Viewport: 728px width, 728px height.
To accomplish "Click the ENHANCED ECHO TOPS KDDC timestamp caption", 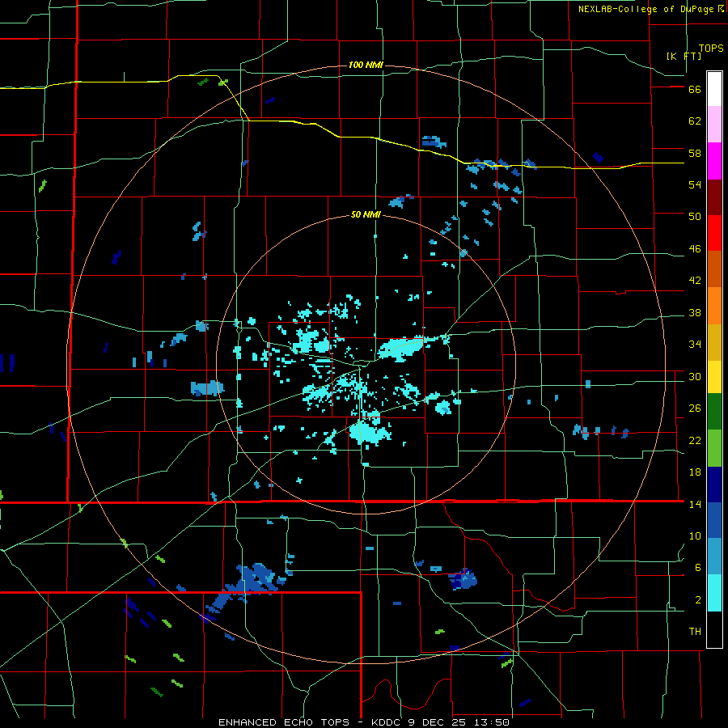I will coord(364,722).
